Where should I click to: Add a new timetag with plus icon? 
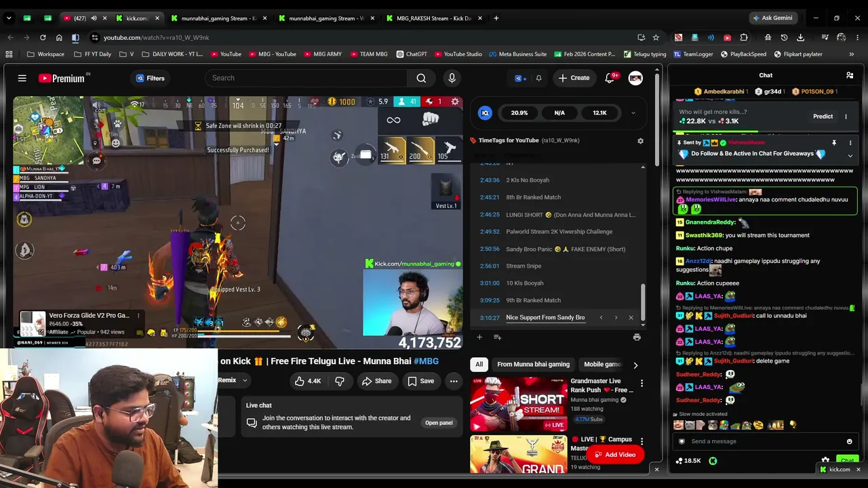(x=479, y=337)
